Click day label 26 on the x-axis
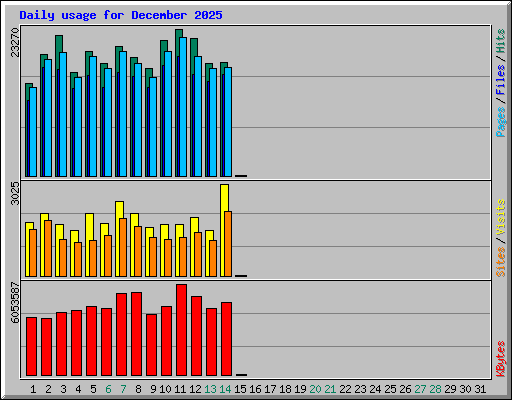The height and width of the screenshot is (400, 512). click(405, 389)
